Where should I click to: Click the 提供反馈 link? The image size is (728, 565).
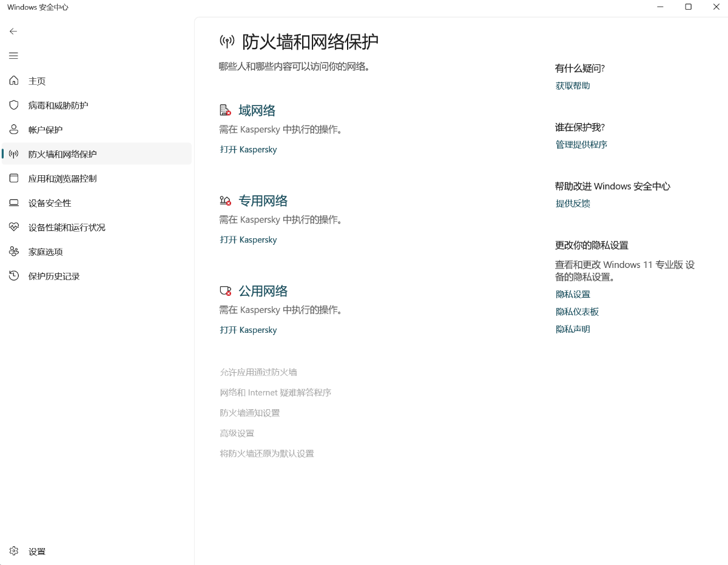tap(573, 203)
